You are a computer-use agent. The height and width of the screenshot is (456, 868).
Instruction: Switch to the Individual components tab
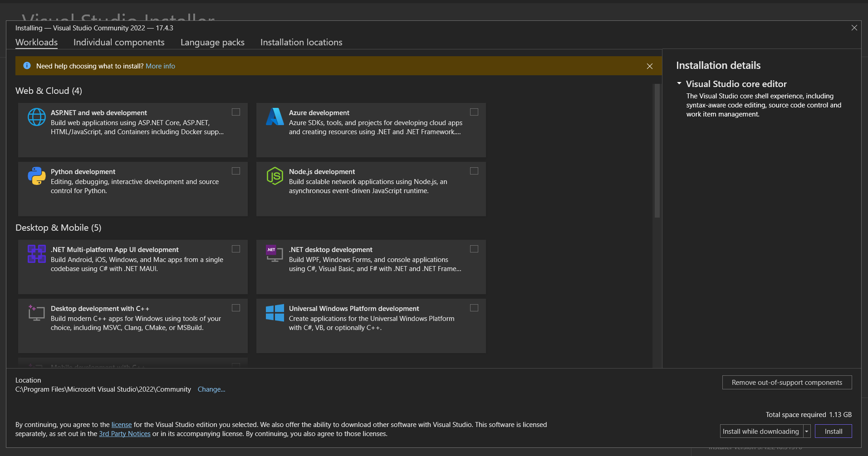coord(119,42)
